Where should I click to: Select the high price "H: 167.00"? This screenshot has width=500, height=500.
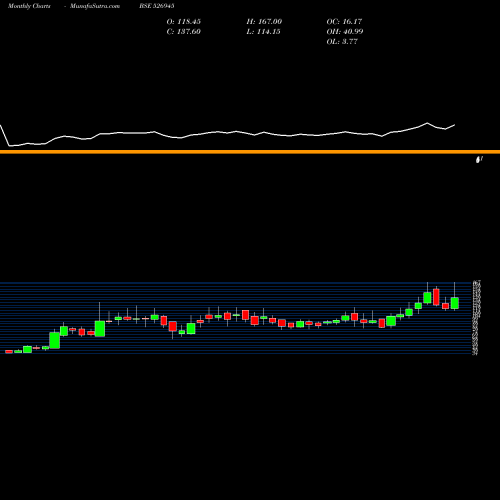(x=264, y=22)
